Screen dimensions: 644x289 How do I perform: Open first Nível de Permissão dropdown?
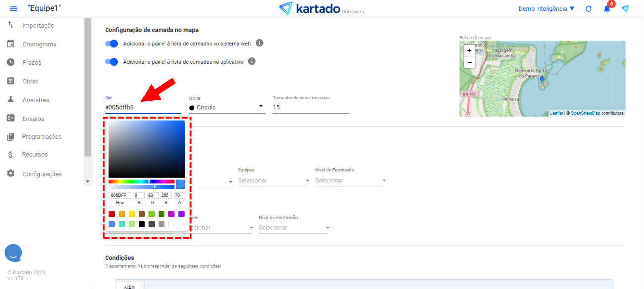pyautogui.click(x=350, y=181)
